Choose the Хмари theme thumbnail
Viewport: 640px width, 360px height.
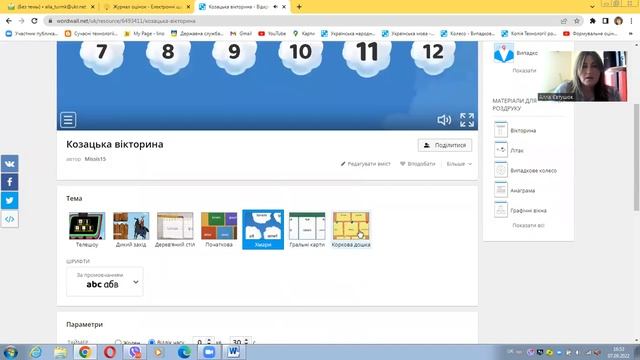[263, 229]
